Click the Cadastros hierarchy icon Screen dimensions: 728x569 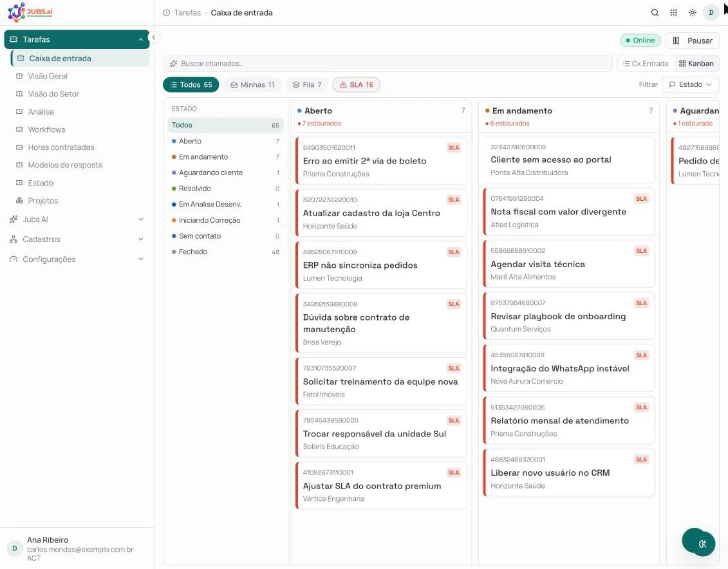14,239
